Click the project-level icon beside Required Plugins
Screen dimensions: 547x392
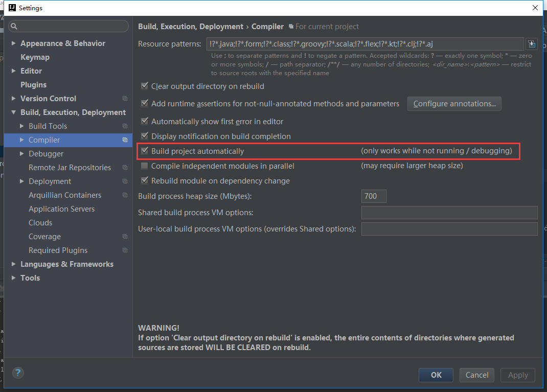coord(125,250)
